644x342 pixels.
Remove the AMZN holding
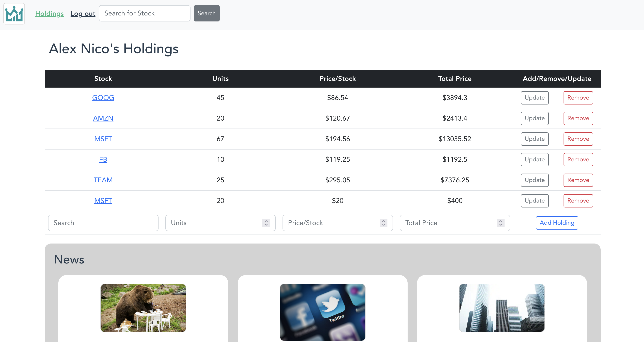[578, 118]
